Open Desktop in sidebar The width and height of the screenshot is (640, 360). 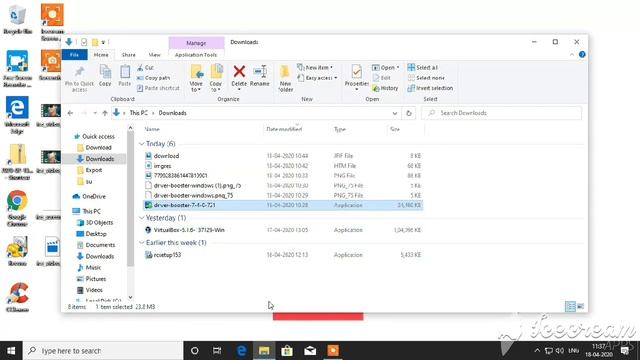point(92,234)
